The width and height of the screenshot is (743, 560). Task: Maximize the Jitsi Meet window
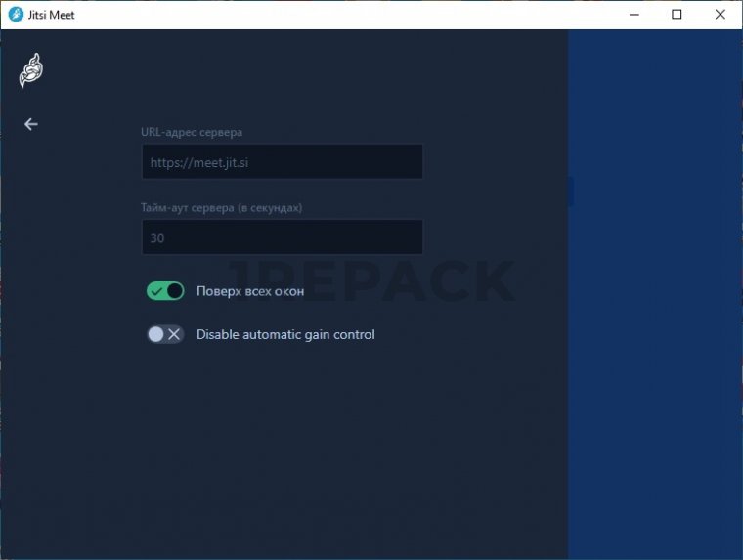coord(677,15)
